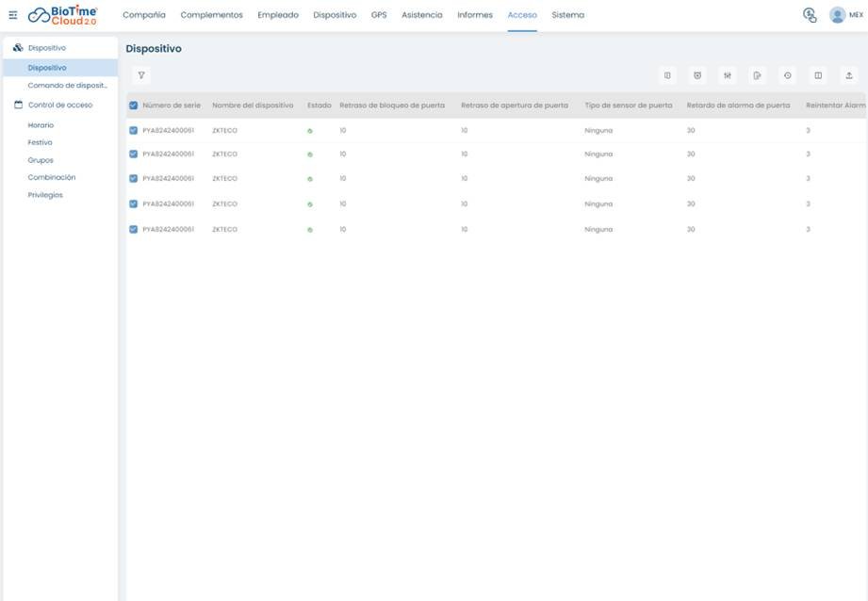The width and height of the screenshot is (868, 601).
Task: Open the MEX user profile dropdown
Action: [x=846, y=15]
